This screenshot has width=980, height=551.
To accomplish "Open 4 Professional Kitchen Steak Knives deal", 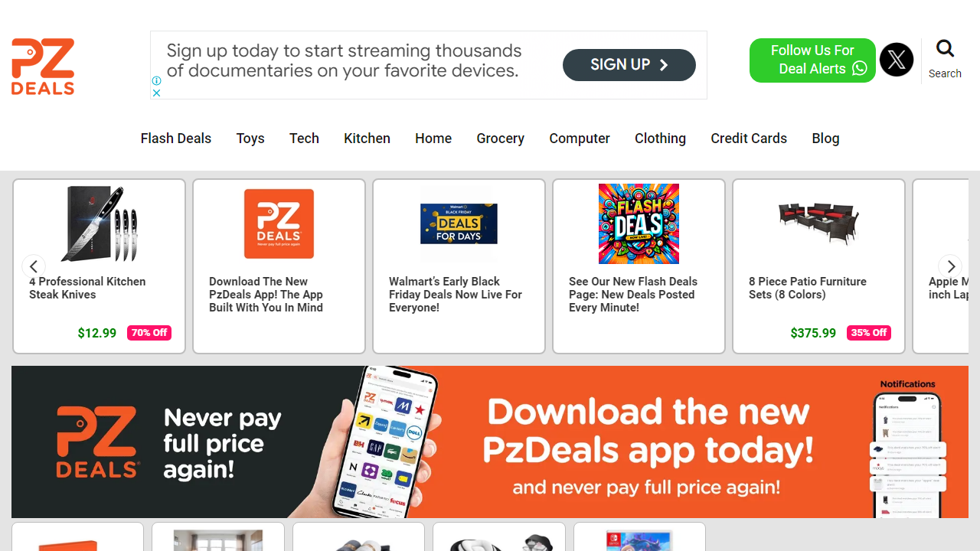I will coord(87,288).
